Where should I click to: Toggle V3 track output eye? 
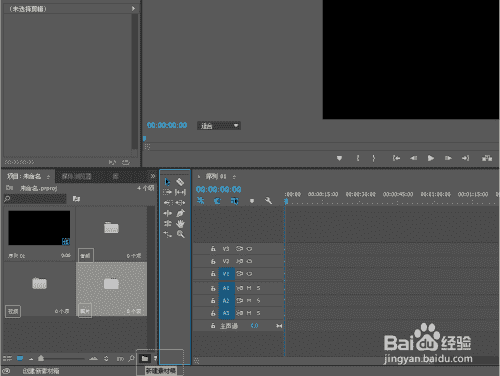[249, 249]
